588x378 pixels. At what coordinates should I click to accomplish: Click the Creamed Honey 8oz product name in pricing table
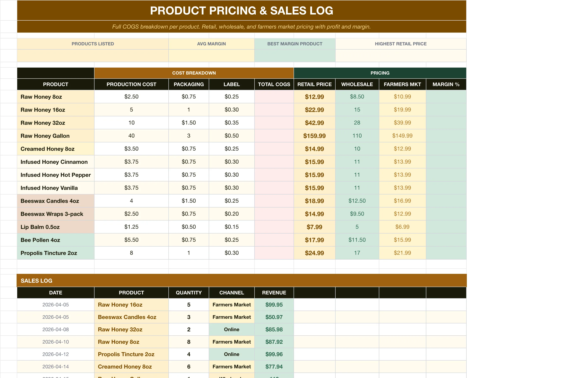56,149
